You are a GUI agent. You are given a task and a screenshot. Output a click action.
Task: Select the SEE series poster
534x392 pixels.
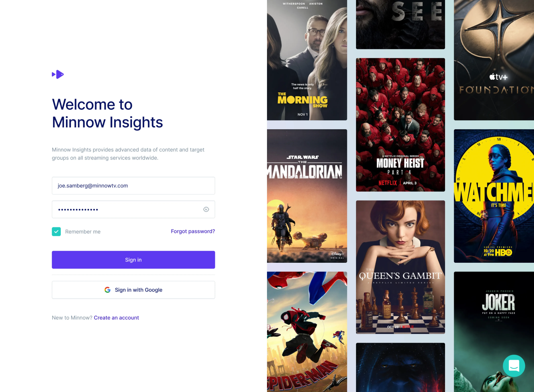400,24
